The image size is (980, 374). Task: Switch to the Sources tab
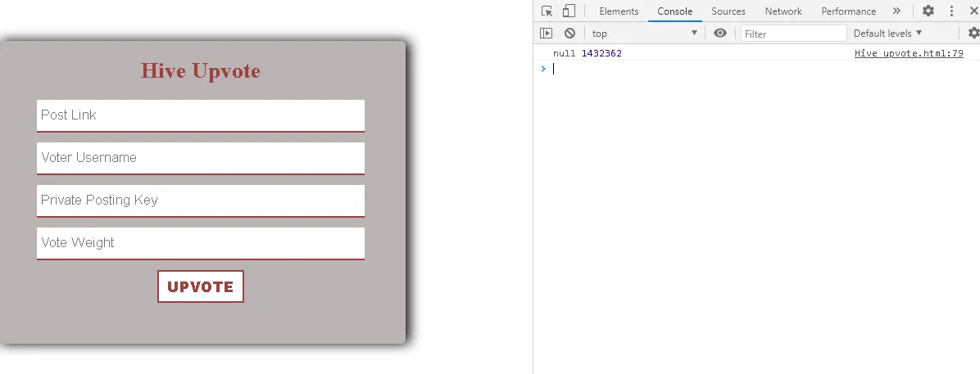point(728,11)
